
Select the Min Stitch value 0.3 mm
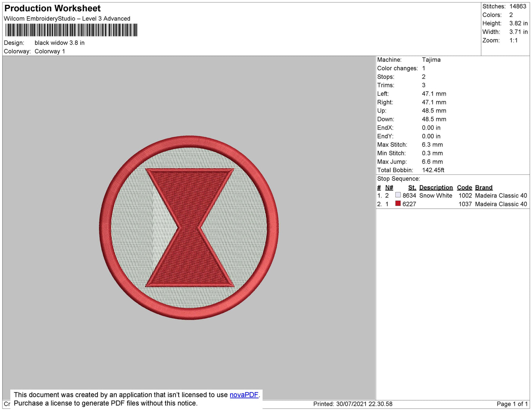[x=433, y=153]
